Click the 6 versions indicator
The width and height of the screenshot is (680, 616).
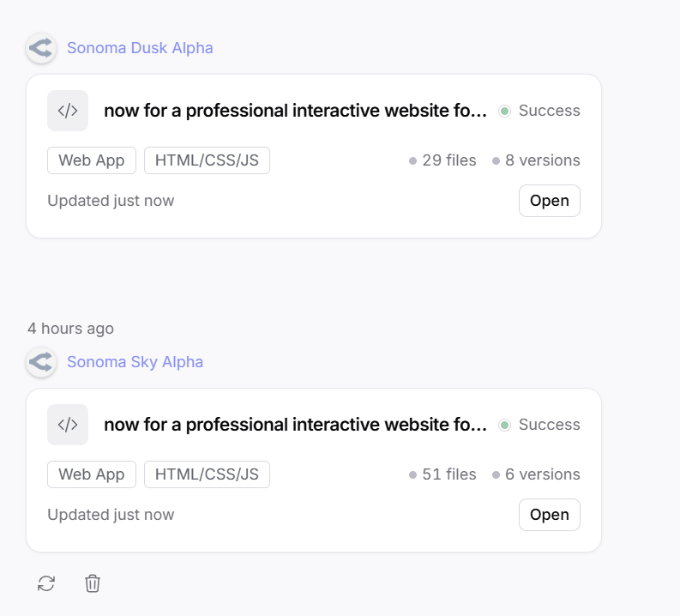pos(537,474)
